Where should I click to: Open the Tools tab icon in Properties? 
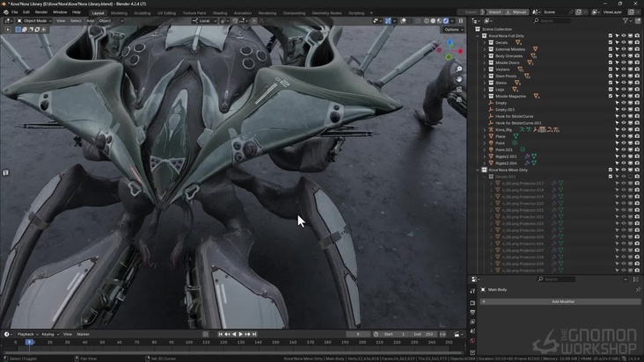[472, 291]
